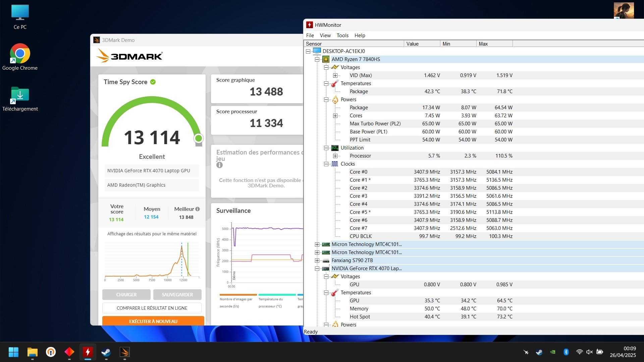
Task: Click the DESKTOP-AC1EKJ0 computer icon
Action: pos(317,51)
